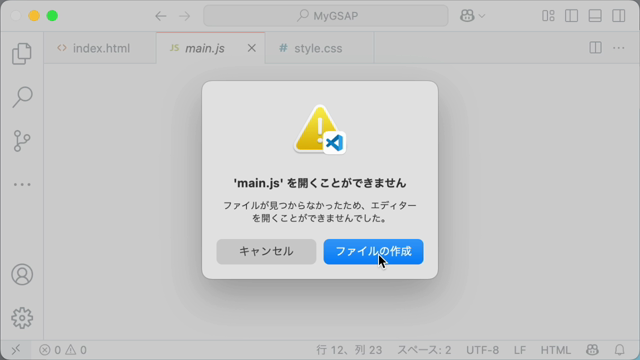
Task: Switch to the index.html tab
Action: pyautogui.click(x=100, y=48)
